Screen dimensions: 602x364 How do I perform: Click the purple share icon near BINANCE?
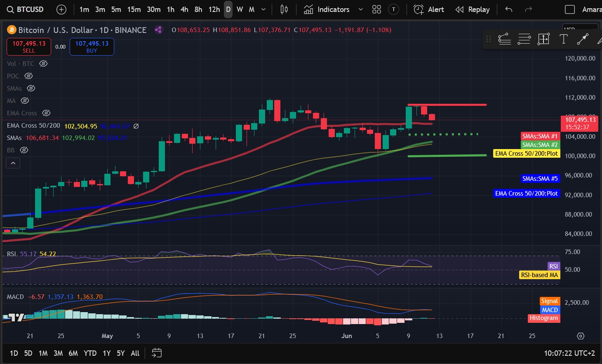(158, 30)
